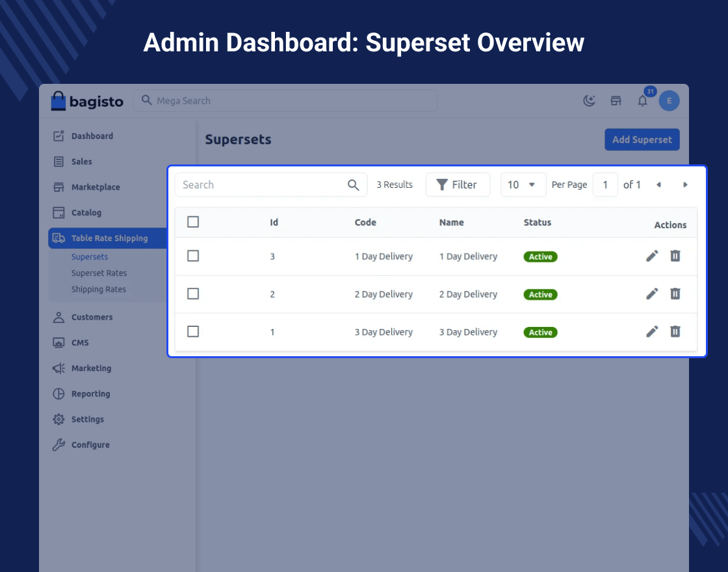The image size is (728, 572).
Task: Open the storefront icon in header
Action: tap(616, 101)
